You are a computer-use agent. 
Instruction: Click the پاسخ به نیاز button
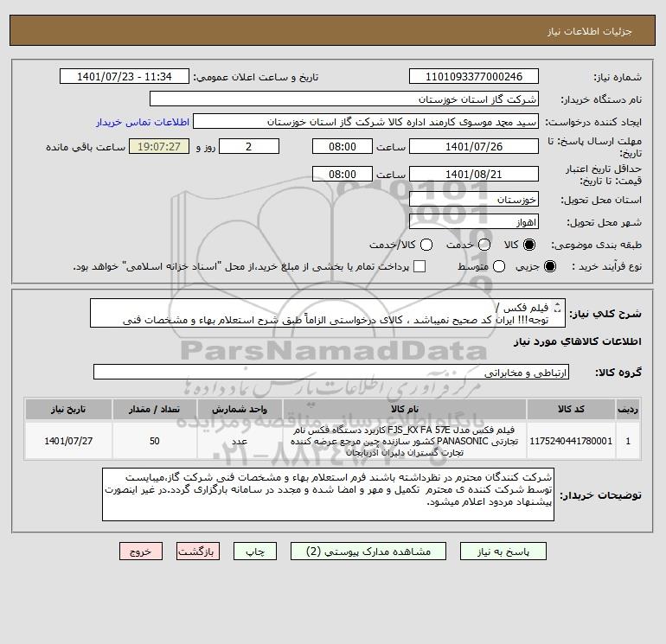(503, 552)
